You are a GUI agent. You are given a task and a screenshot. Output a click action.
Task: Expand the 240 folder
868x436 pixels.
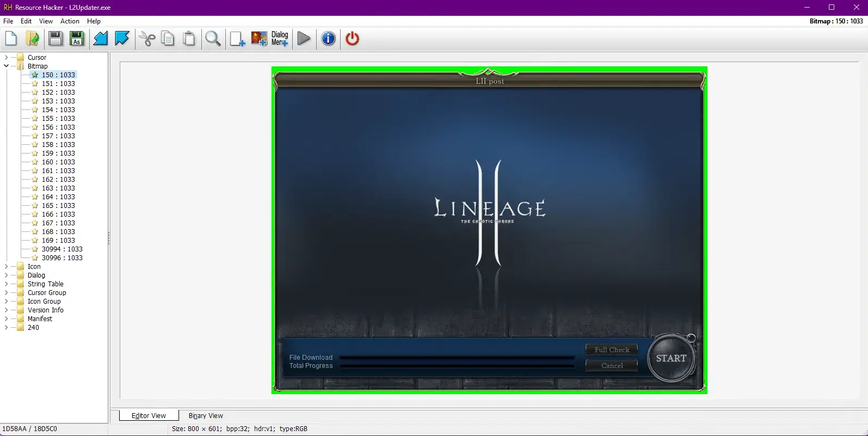tap(6, 327)
